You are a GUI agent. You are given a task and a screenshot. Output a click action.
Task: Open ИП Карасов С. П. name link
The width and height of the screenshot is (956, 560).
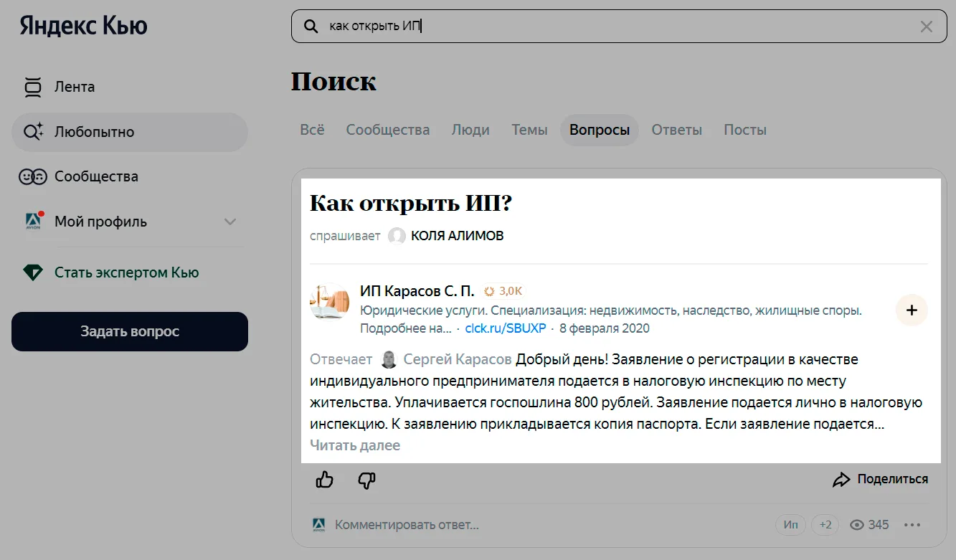click(417, 291)
